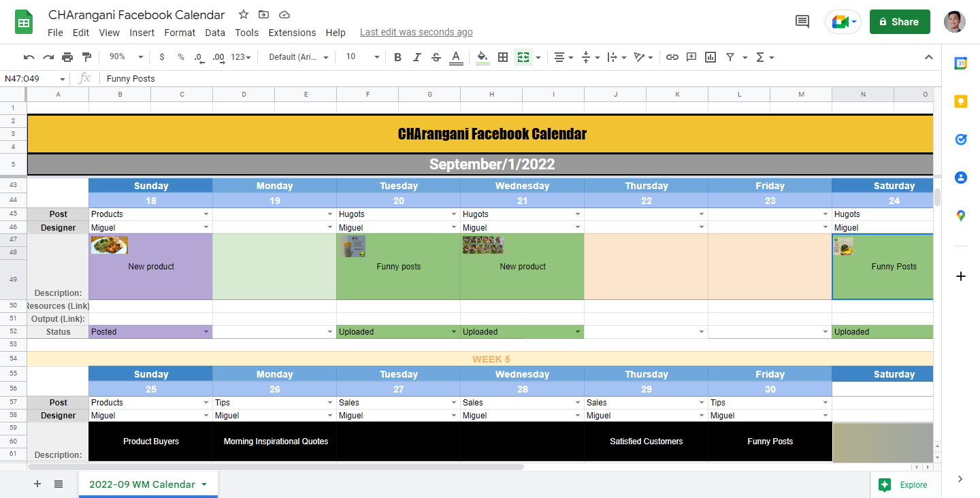Open text rotation options
The image size is (980, 498).
(643, 57)
